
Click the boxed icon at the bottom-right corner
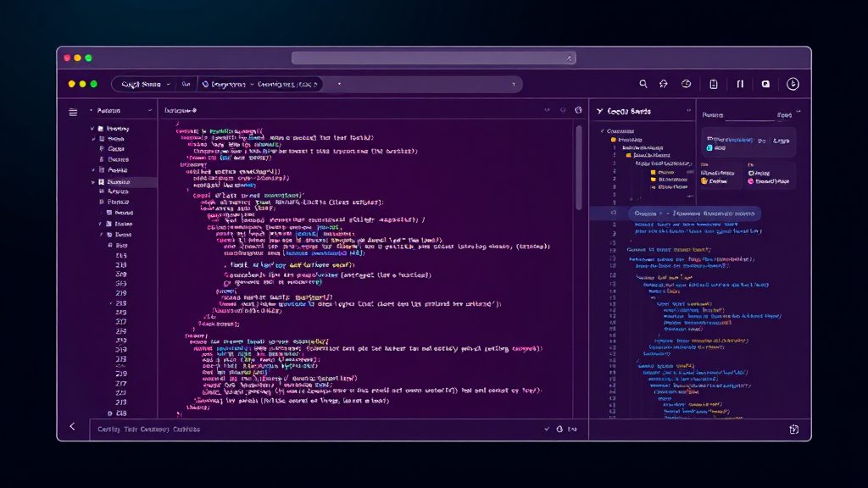click(x=793, y=430)
